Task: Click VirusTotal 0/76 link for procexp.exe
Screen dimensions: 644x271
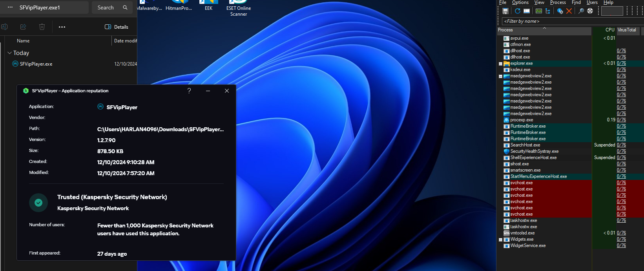Action: [x=621, y=120]
